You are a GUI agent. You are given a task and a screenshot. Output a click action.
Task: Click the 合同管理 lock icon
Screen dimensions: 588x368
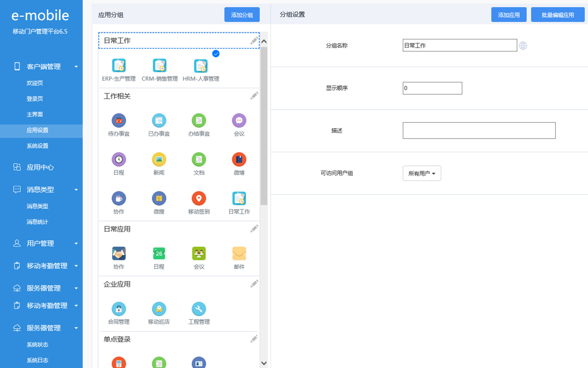119,309
